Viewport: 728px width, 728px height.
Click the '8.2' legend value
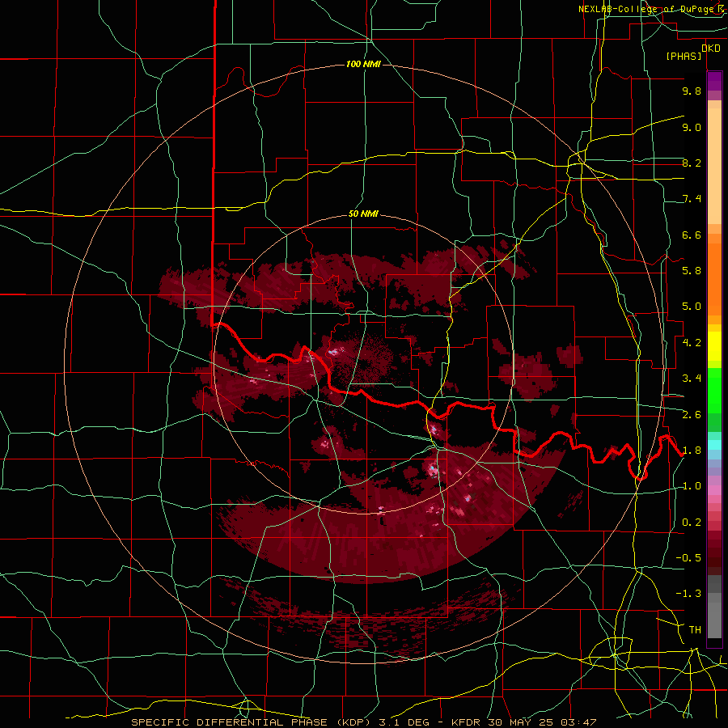point(692,163)
